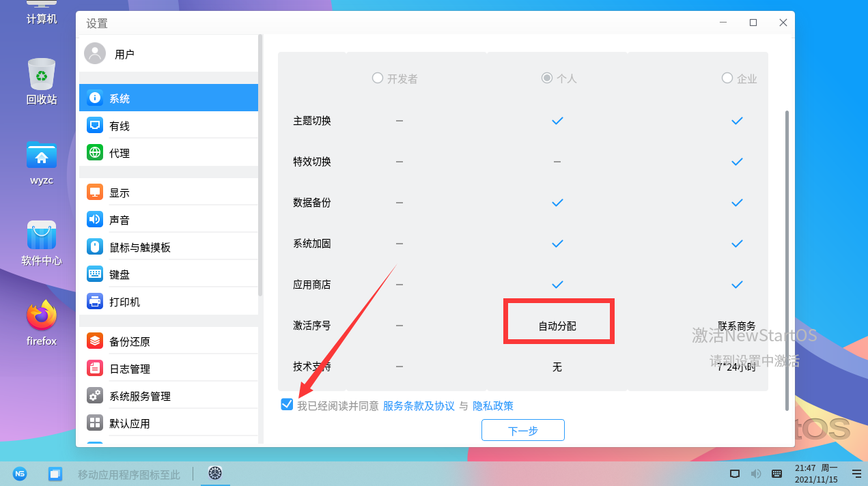This screenshot has height=486, width=868.
Task: Click the 特效切换 row label
Action: point(312,162)
